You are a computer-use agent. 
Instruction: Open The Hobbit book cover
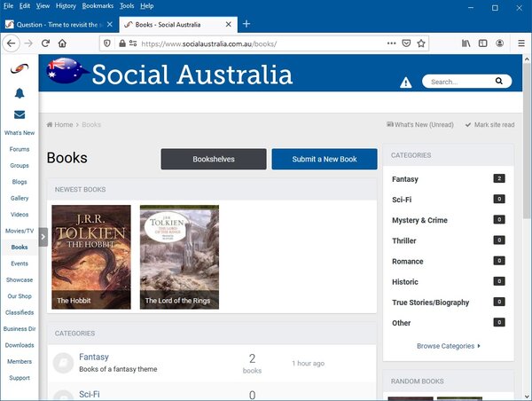[x=91, y=256]
